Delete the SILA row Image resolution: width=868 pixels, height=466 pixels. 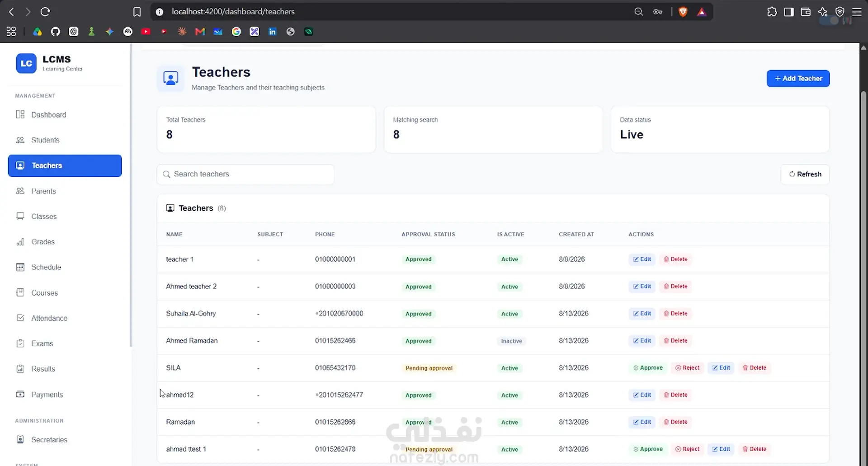click(x=755, y=368)
